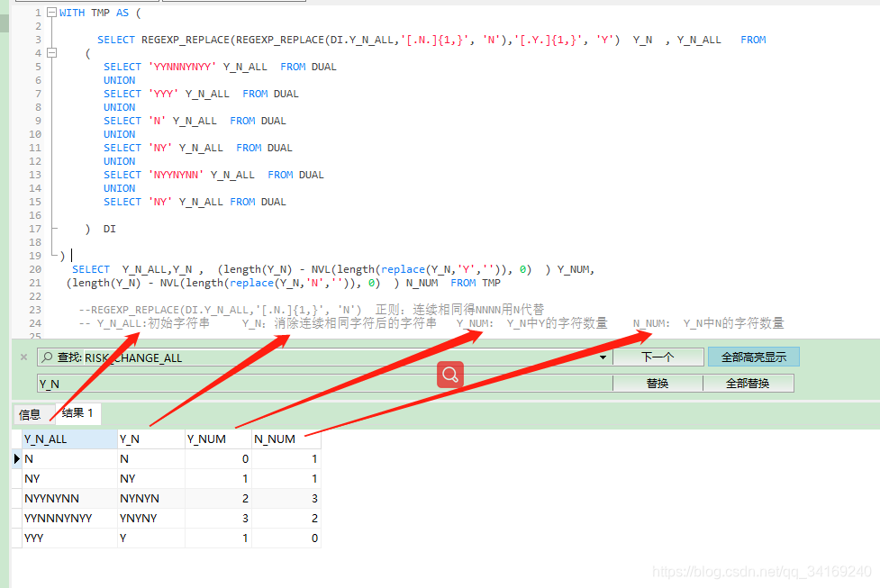This screenshot has height=588, width=880.
Task: Collapse the subquery fold marker on line 4
Action: coord(51,52)
